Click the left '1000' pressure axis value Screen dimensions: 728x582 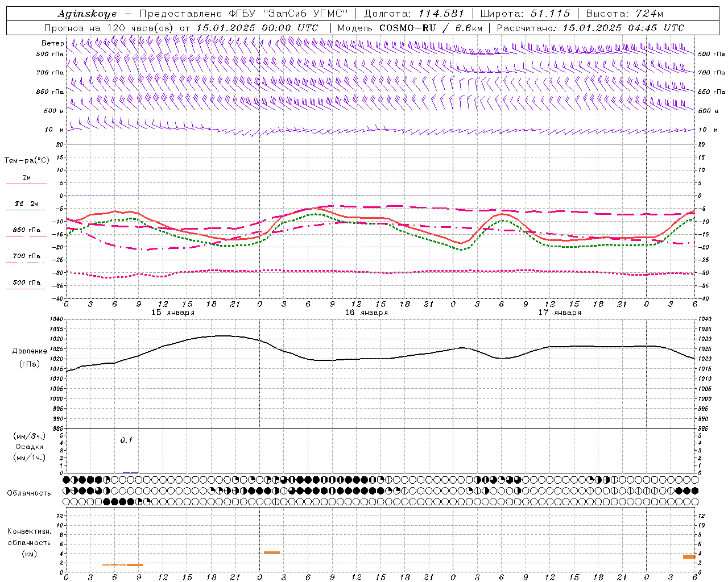click(57, 399)
